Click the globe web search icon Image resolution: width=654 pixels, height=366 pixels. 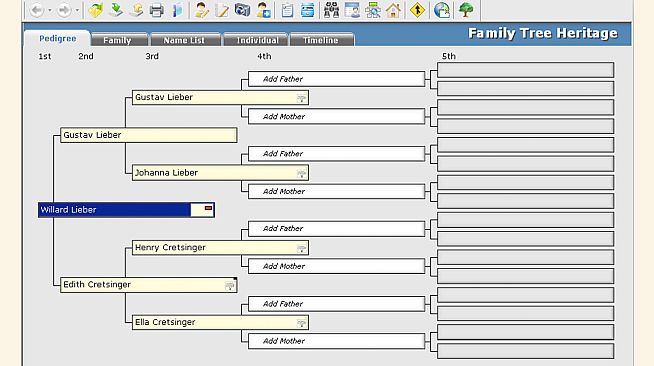click(442, 10)
